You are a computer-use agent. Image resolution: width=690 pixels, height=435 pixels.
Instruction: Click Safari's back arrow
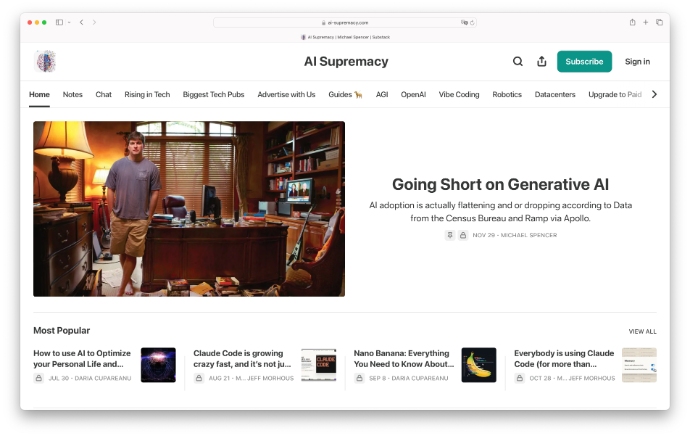(81, 22)
